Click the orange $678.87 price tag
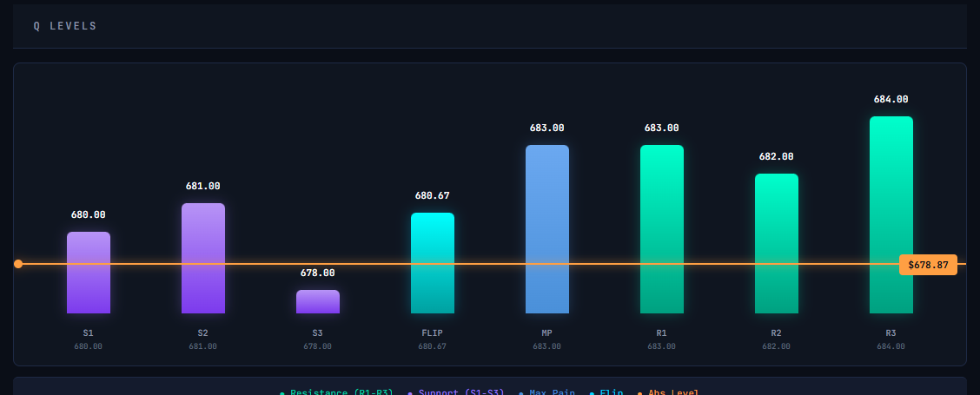Screen dimensions: 980x395 928,265
